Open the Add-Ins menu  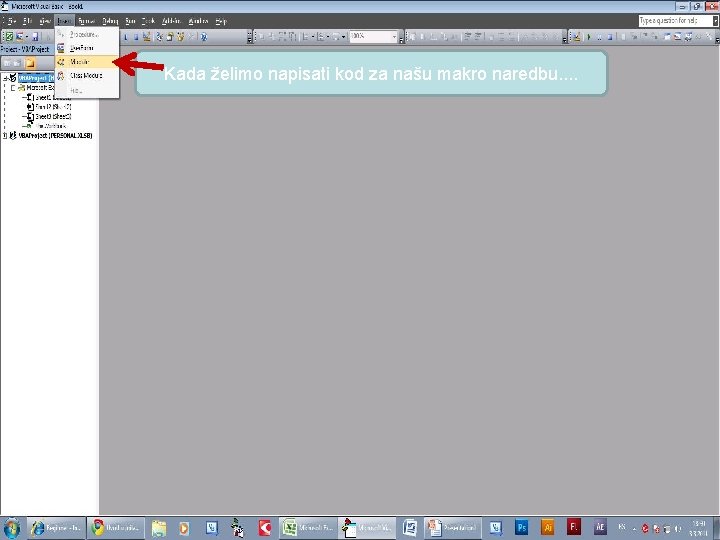(x=171, y=21)
